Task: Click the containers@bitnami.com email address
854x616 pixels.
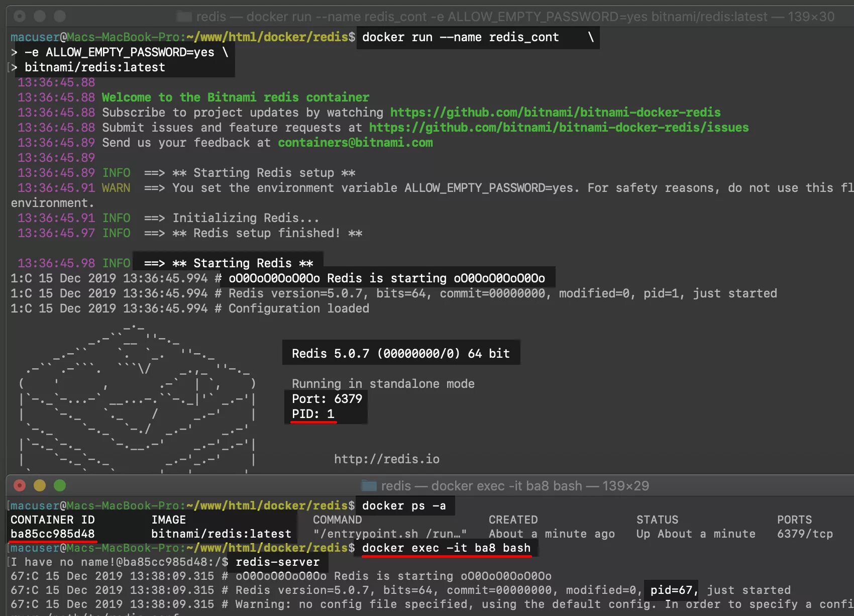Action: coord(355,143)
